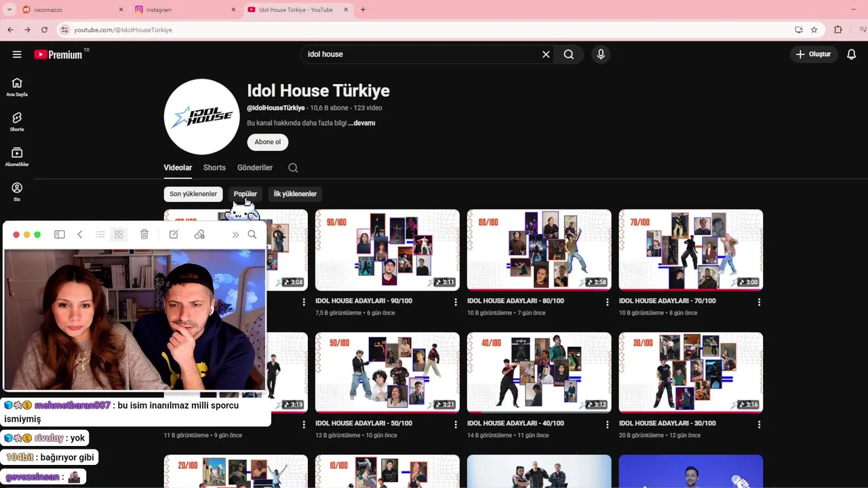Go back in the browser
This screenshot has height=488, width=868.
point(10,30)
